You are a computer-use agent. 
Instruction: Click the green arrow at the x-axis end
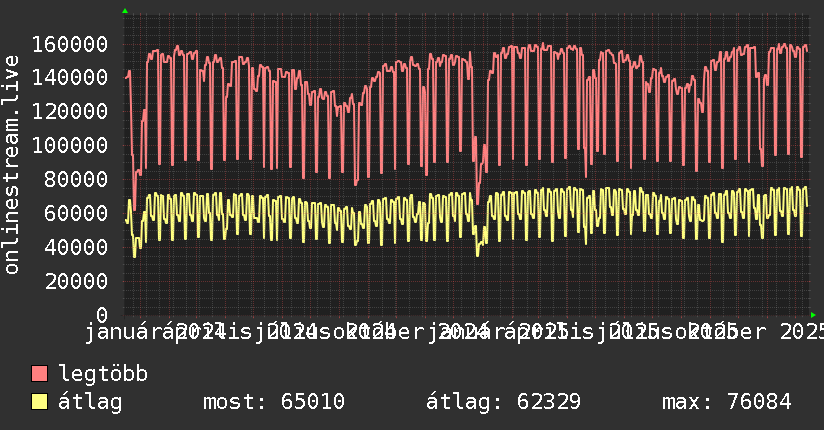coord(813,315)
